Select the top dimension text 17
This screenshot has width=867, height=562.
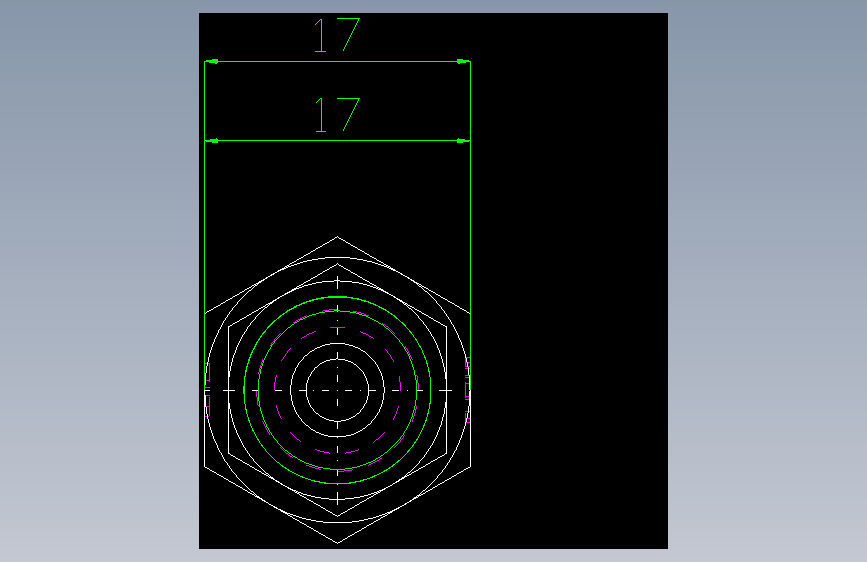tap(337, 35)
